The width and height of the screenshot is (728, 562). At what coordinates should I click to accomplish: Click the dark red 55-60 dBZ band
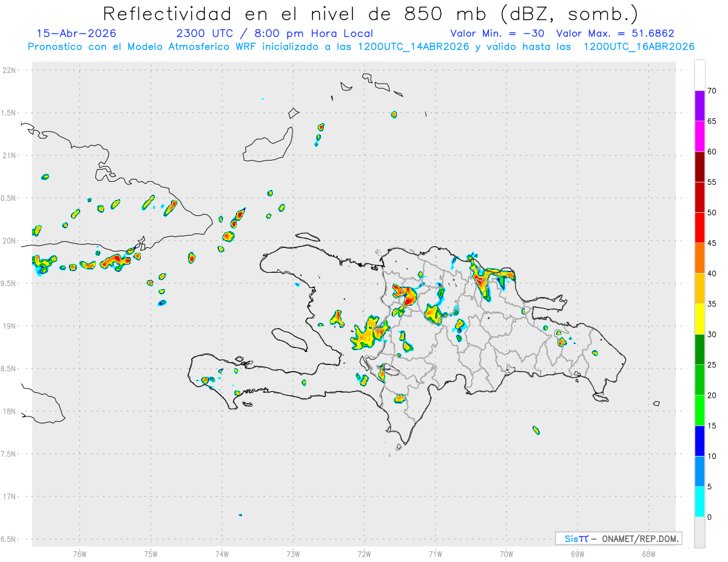tap(699, 167)
